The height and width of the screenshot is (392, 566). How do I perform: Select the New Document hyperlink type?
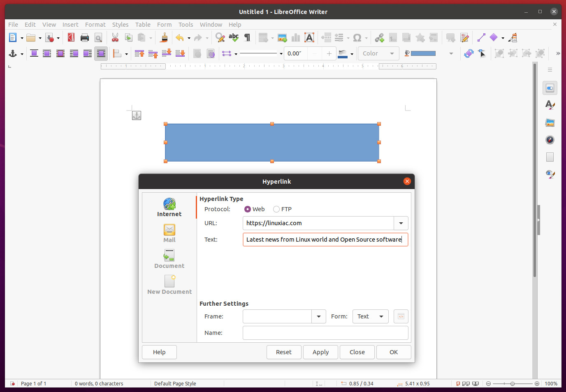pyautogui.click(x=169, y=285)
